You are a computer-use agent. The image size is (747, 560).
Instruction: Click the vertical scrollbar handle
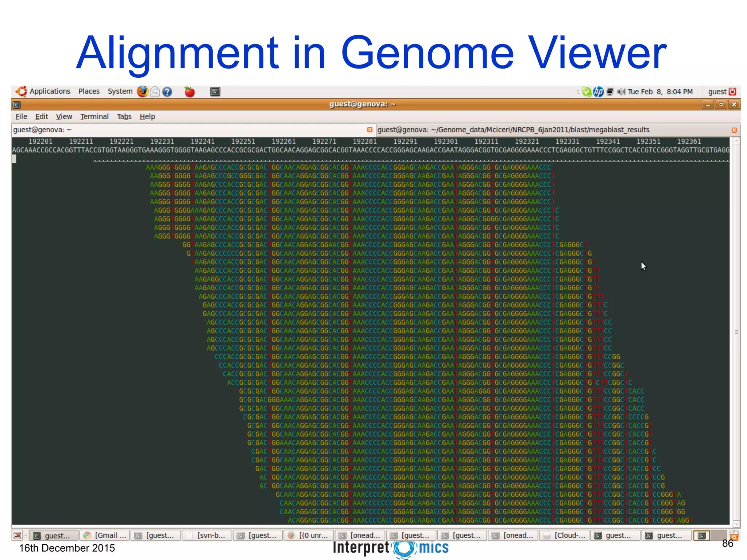coord(736,332)
